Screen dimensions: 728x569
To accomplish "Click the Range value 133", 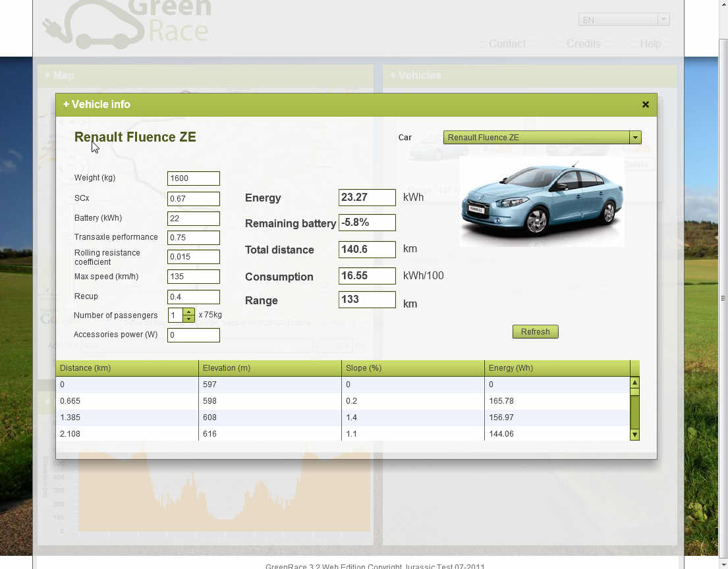I will pos(367,300).
